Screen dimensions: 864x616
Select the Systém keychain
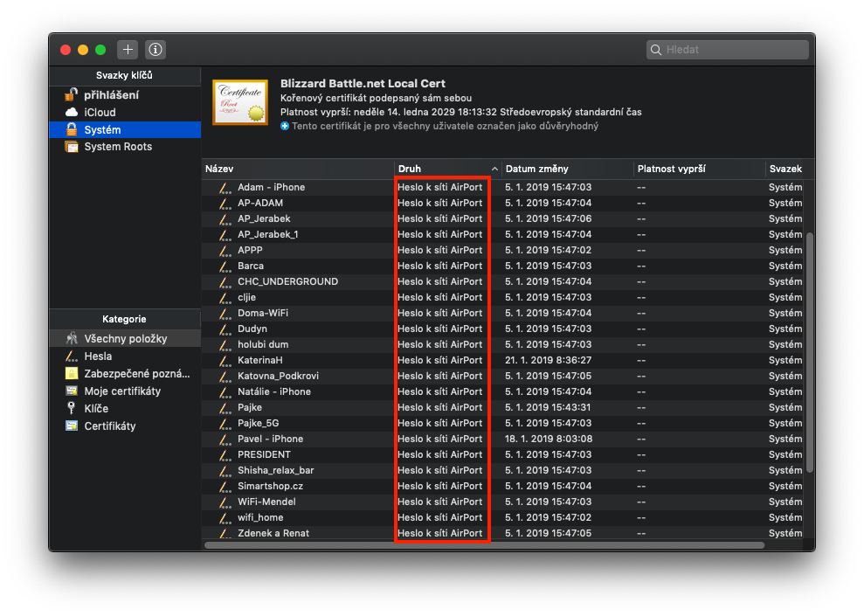coord(125,130)
